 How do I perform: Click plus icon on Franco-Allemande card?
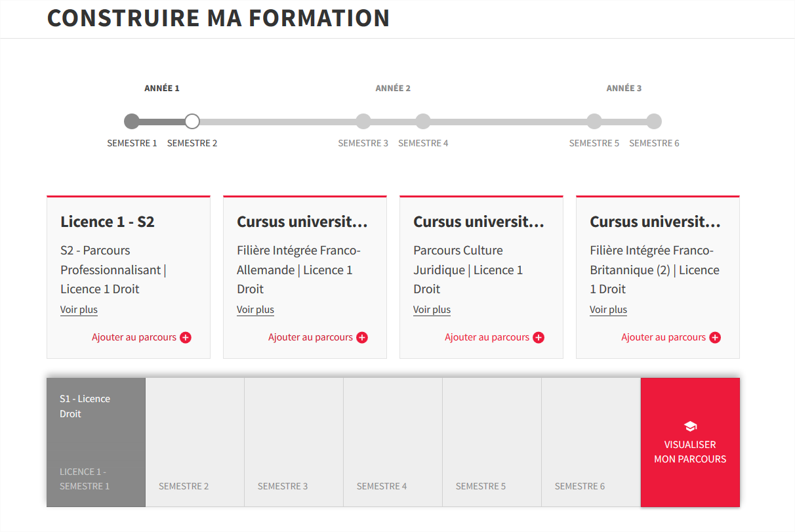coord(362,338)
